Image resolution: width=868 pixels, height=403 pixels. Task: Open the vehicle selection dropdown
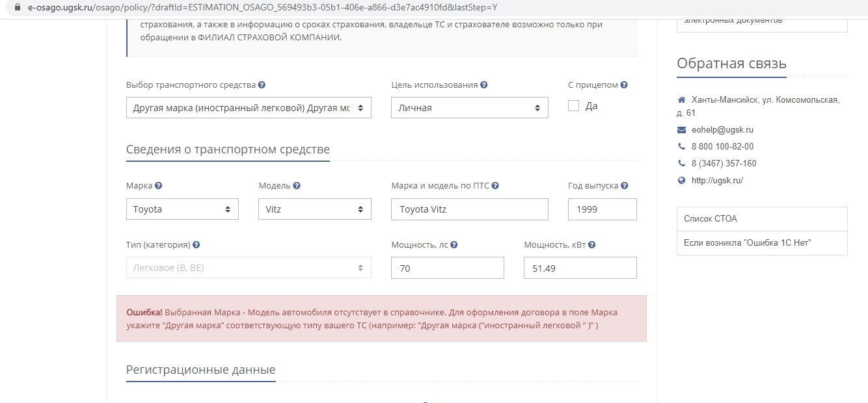pos(249,108)
